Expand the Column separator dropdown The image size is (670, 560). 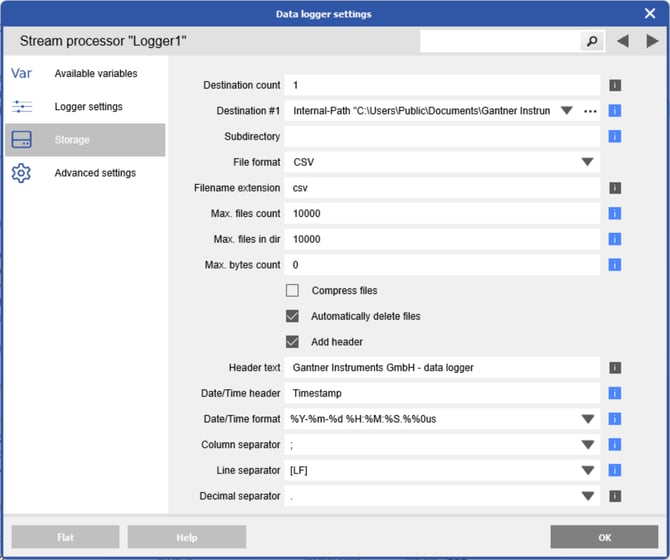588,445
